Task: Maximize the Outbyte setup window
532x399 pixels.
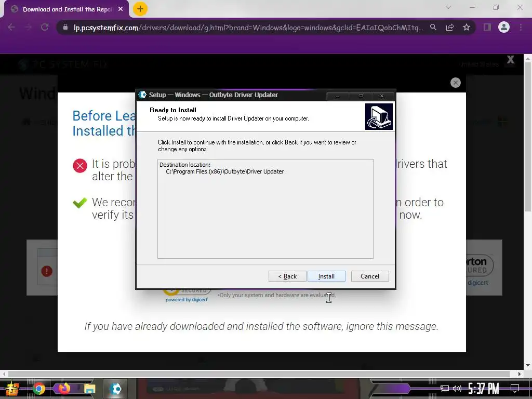Action: tap(361, 96)
